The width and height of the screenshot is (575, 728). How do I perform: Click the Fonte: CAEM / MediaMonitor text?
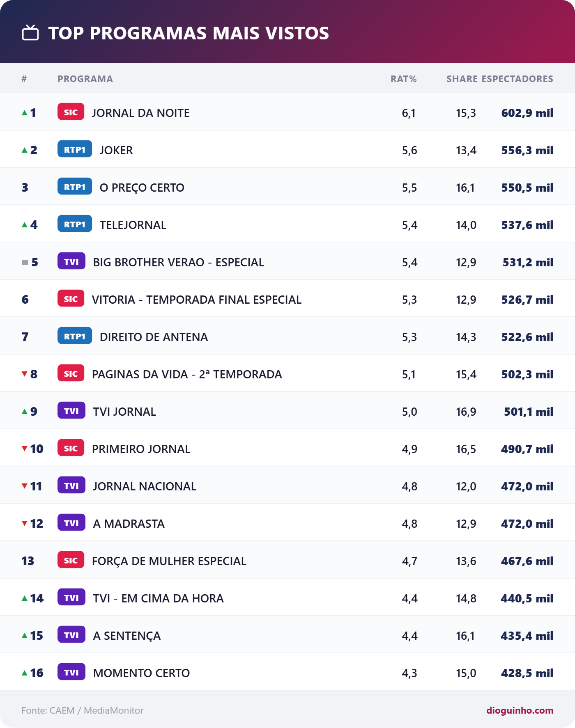coord(83,710)
